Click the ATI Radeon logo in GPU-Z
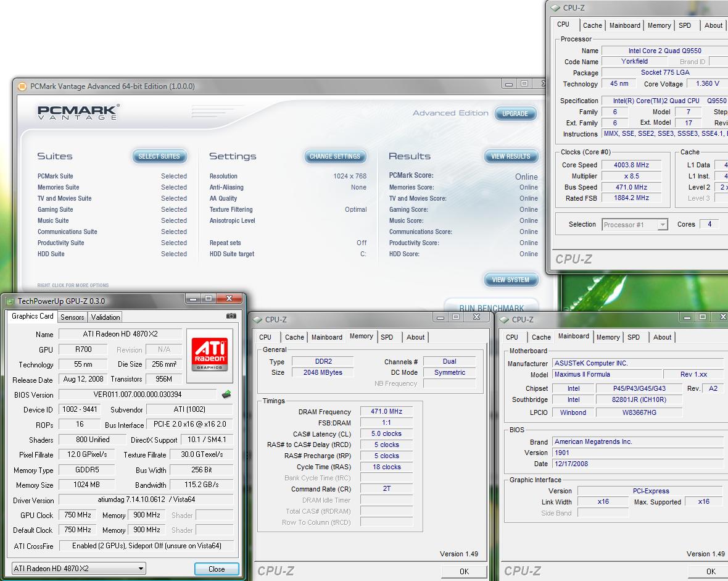This screenshot has height=581, width=728. 209,355
